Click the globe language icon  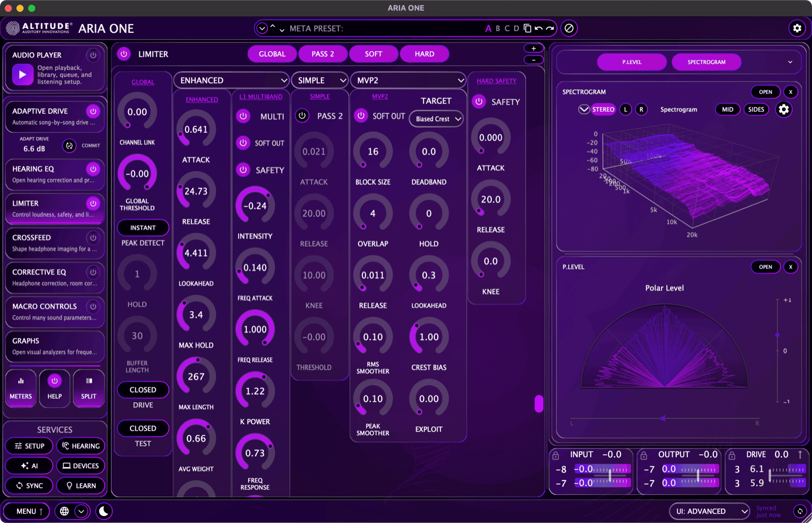click(x=64, y=511)
